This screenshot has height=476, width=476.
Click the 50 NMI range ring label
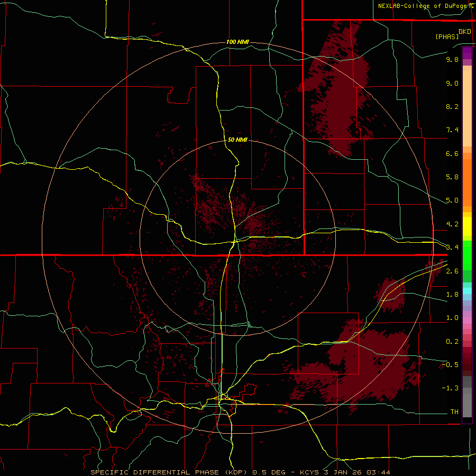(x=237, y=140)
